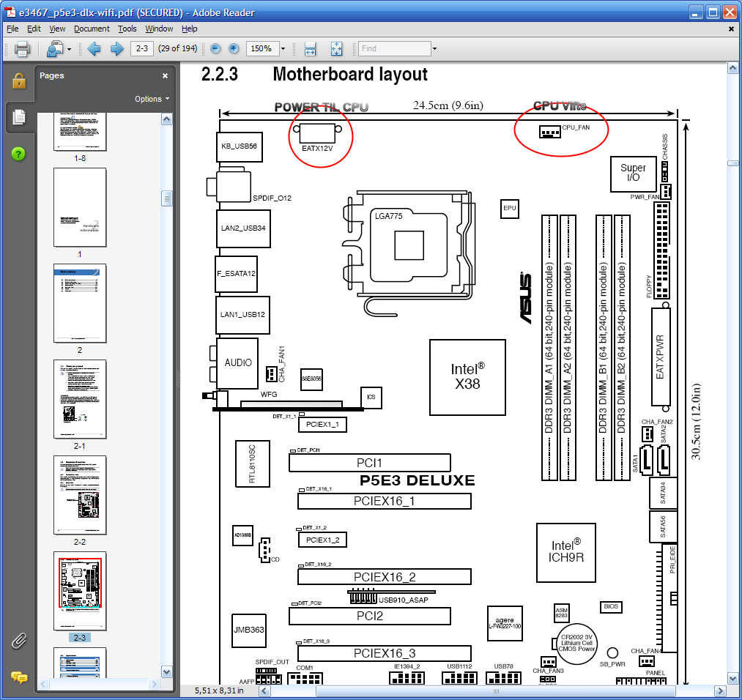This screenshot has height=700, width=742.
Task: Click the page count text (29 of 194)
Action: coord(177,48)
